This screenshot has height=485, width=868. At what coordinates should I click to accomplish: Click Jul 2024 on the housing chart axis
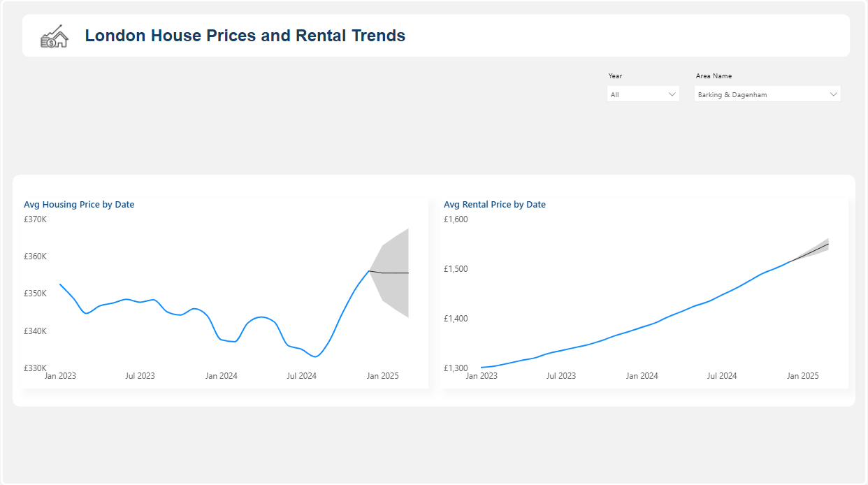click(x=301, y=376)
